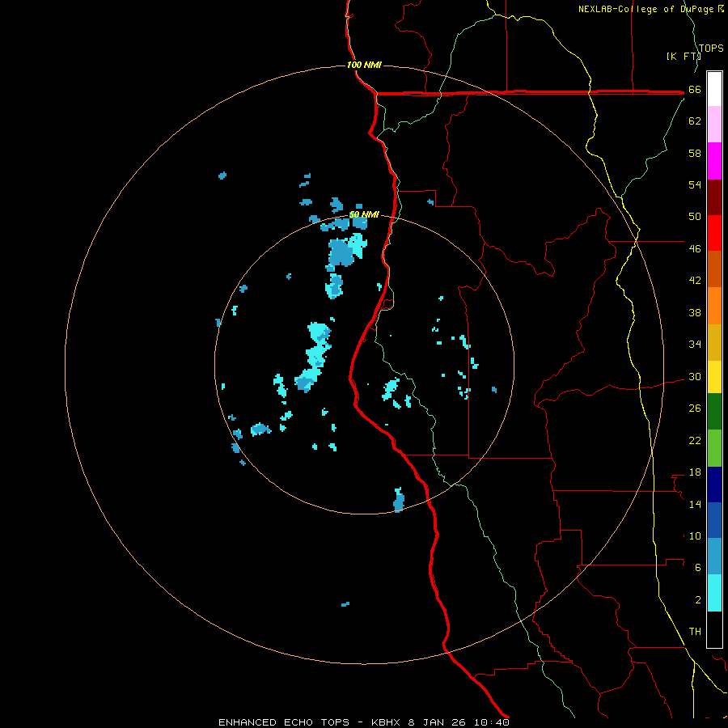The height and width of the screenshot is (728, 728).
Task: Click the magenta legend swatch
Action: 714,161
